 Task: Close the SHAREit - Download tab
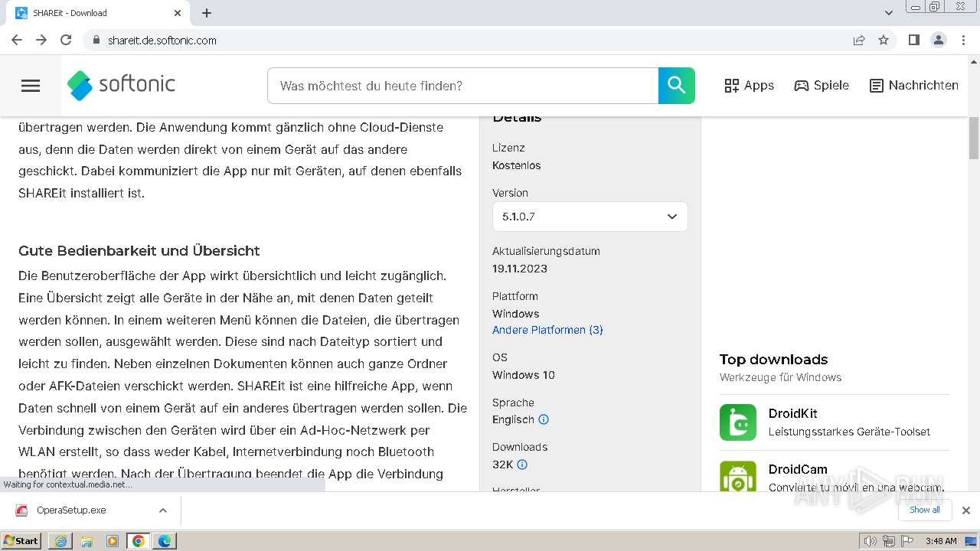coord(178,13)
